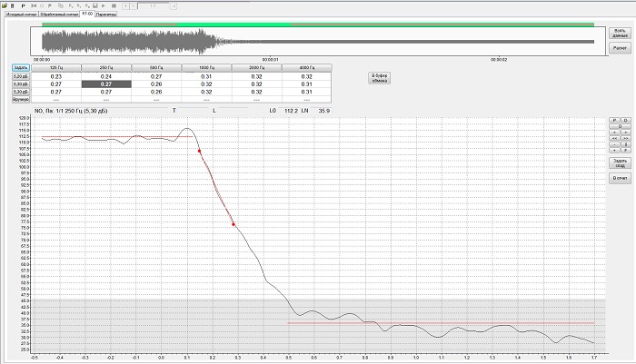Click the play button in the top toolbar
The height and width of the screenshot is (364, 636).
tap(103, 5)
